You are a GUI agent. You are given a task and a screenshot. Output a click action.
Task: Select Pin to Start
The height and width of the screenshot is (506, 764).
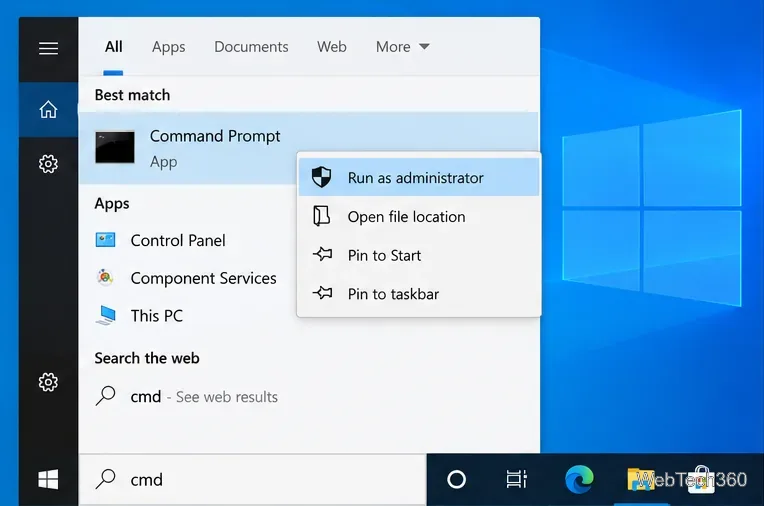pyautogui.click(x=419, y=255)
